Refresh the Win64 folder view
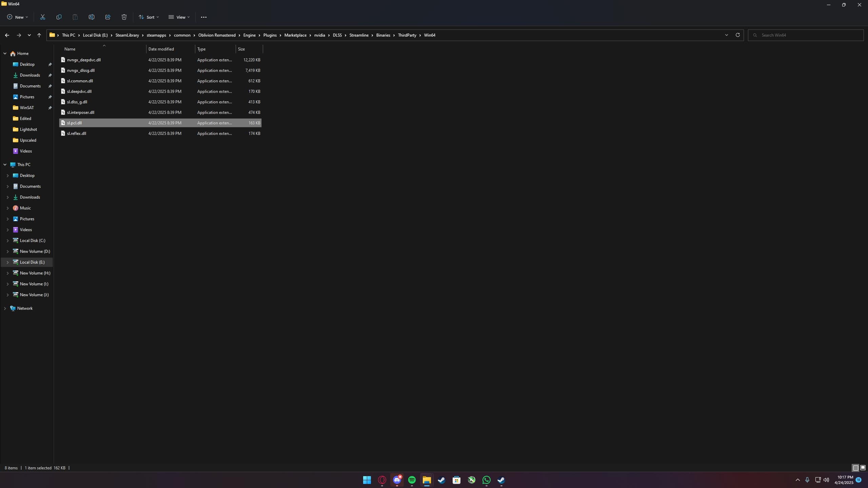 [x=737, y=35]
